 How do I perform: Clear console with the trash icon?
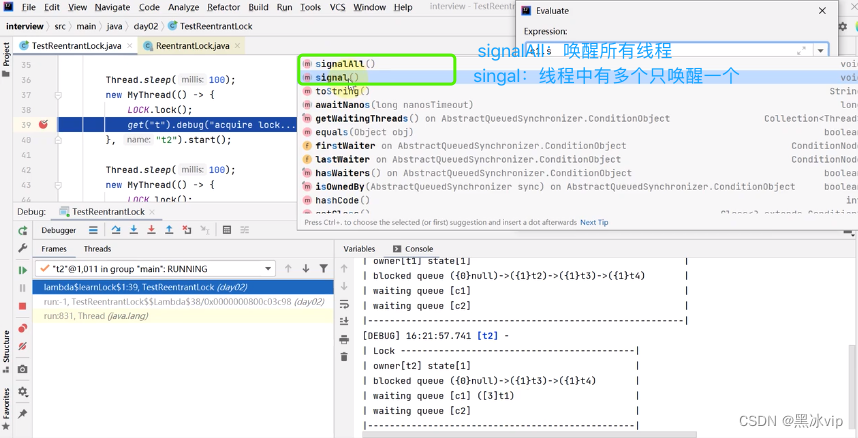[344, 357]
